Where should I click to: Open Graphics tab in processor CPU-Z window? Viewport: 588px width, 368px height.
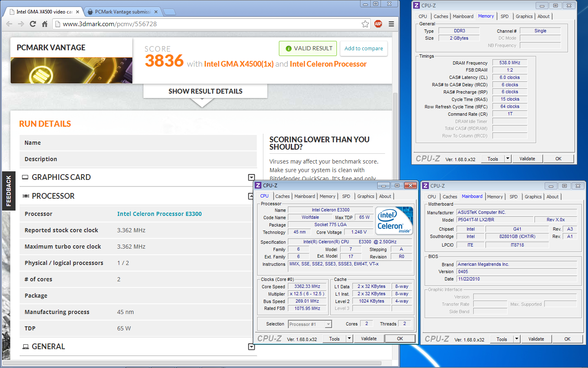[365, 196]
